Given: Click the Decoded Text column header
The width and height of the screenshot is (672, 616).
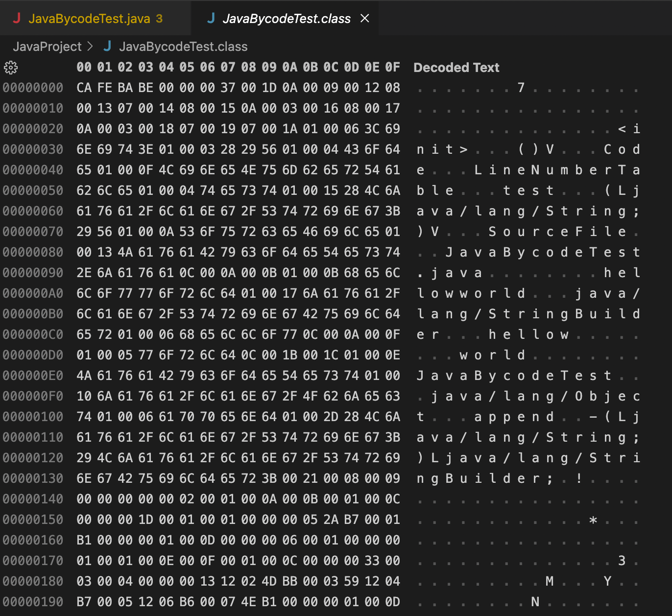Looking at the screenshot, I should click(456, 68).
